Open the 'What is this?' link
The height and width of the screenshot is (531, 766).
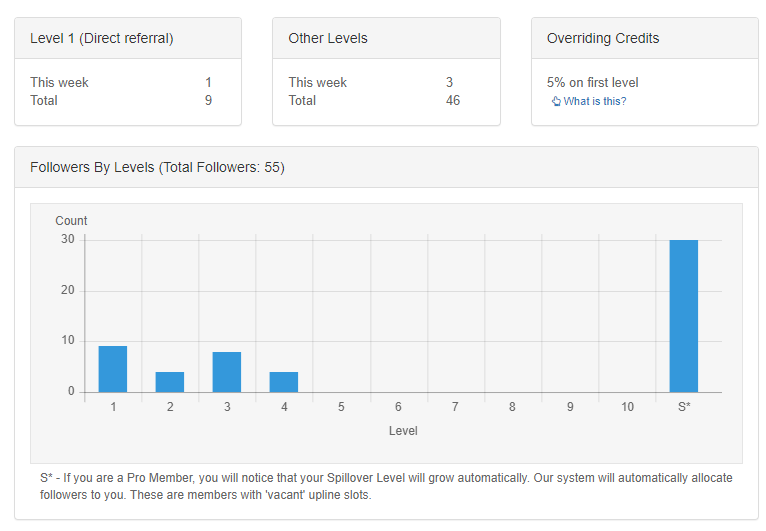[595, 102]
